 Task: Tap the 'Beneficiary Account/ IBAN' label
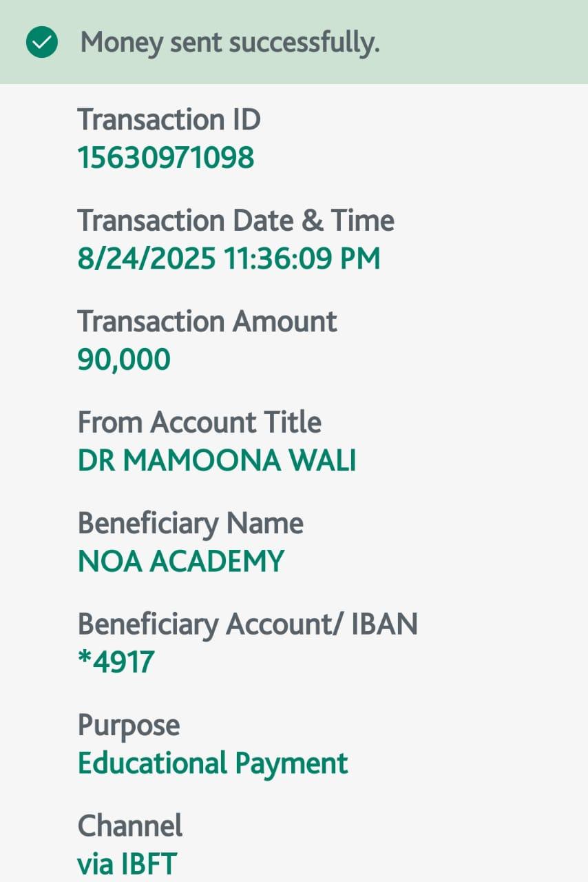tap(247, 624)
